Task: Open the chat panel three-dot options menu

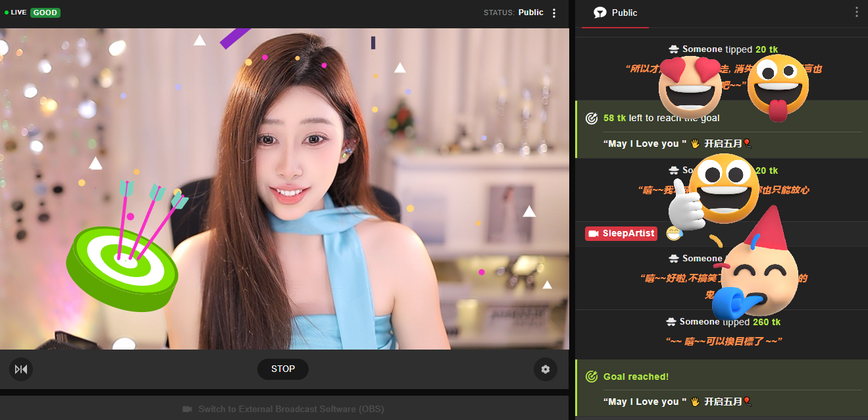Action: coord(856,13)
